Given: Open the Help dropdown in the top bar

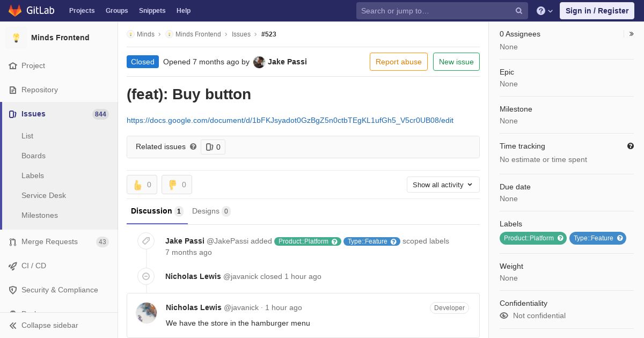Looking at the screenshot, I should pos(545,11).
